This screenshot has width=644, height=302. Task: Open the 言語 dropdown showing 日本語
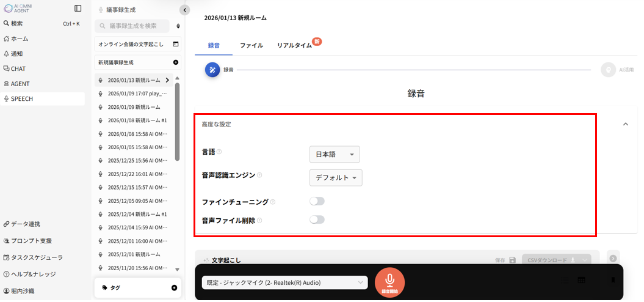tap(335, 154)
